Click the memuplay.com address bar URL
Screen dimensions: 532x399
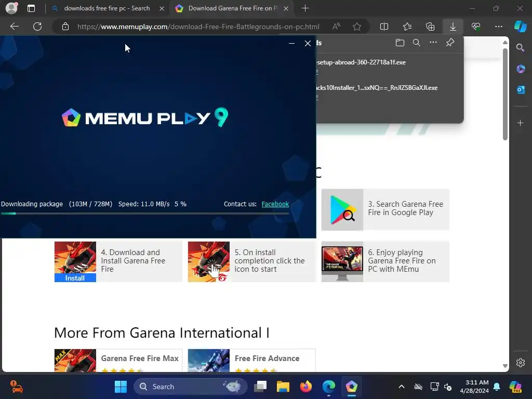tap(198, 26)
